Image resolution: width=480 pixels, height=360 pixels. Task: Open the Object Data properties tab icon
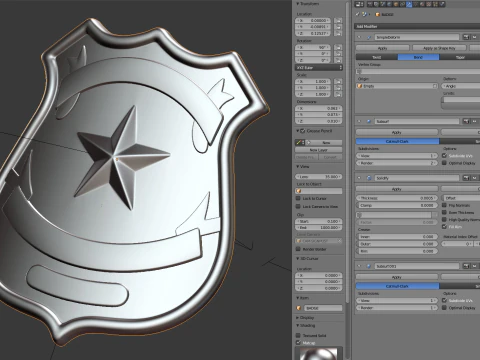click(x=416, y=4)
